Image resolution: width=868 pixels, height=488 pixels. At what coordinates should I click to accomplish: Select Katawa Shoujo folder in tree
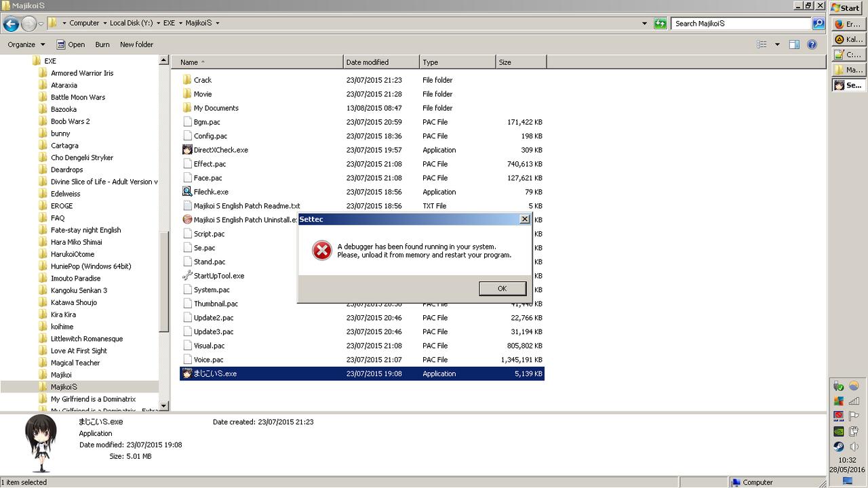tap(74, 302)
